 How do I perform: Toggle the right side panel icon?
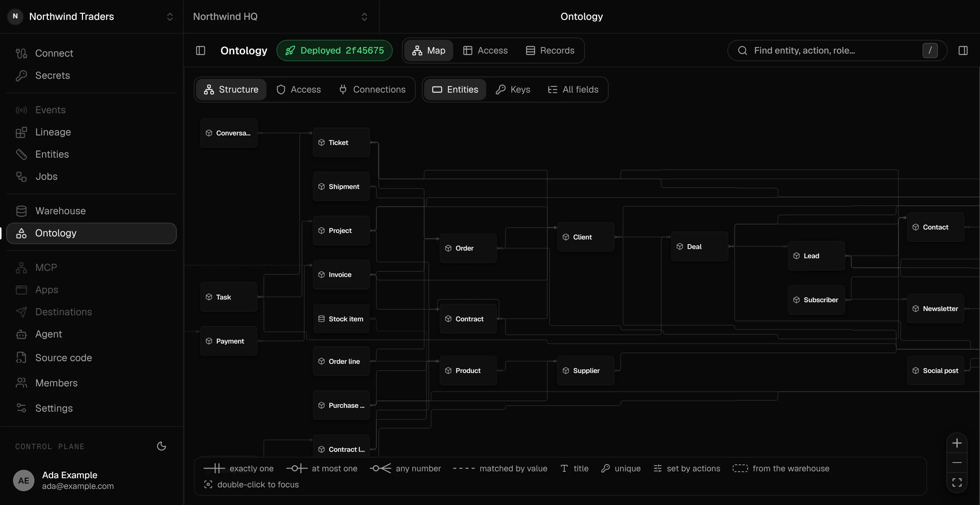[963, 50]
